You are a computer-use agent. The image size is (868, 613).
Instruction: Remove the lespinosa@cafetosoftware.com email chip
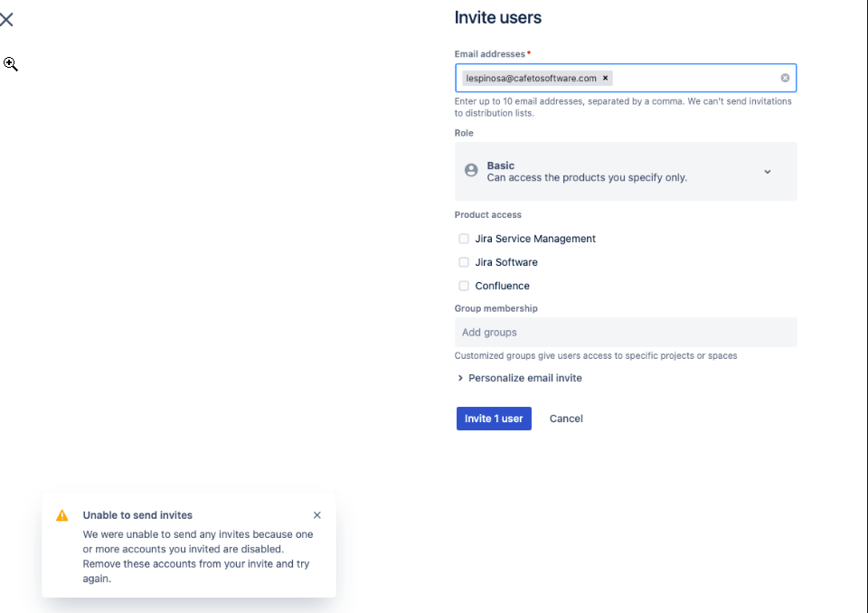pyautogui.click(x=605, y=78)
